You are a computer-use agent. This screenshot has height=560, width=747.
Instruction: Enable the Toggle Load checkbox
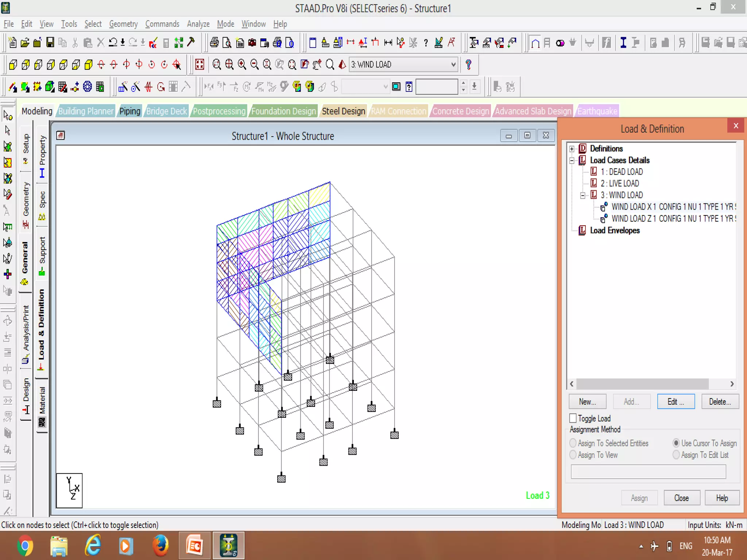573,418
